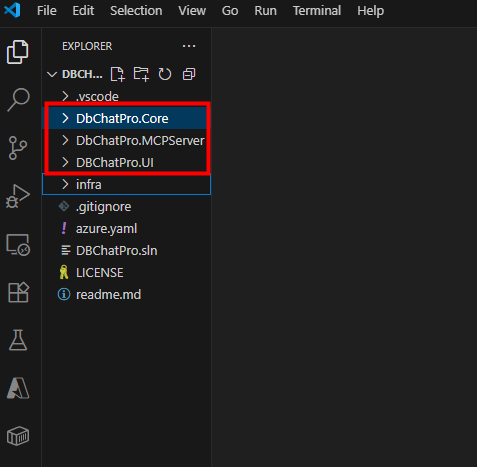Open the Run and Debug view
477x467 pixels.
tap(18, 196)
